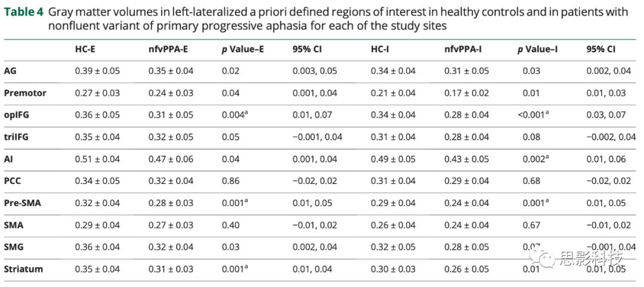Click the Striatum row label

[23, 269]
